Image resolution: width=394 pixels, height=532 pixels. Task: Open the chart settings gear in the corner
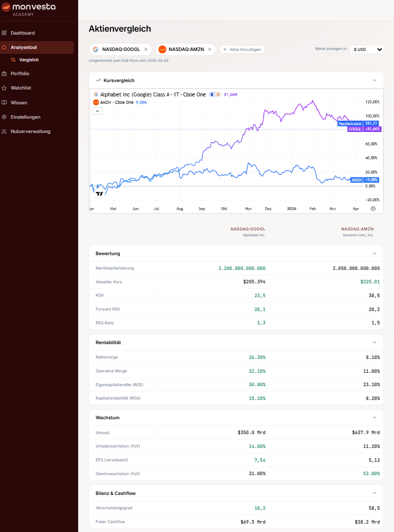(x=373, y=209)
